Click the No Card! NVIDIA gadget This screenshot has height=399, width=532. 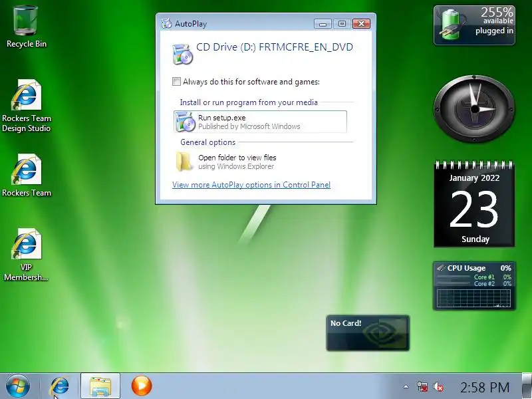pyautogui.click(x=368, y=333)
